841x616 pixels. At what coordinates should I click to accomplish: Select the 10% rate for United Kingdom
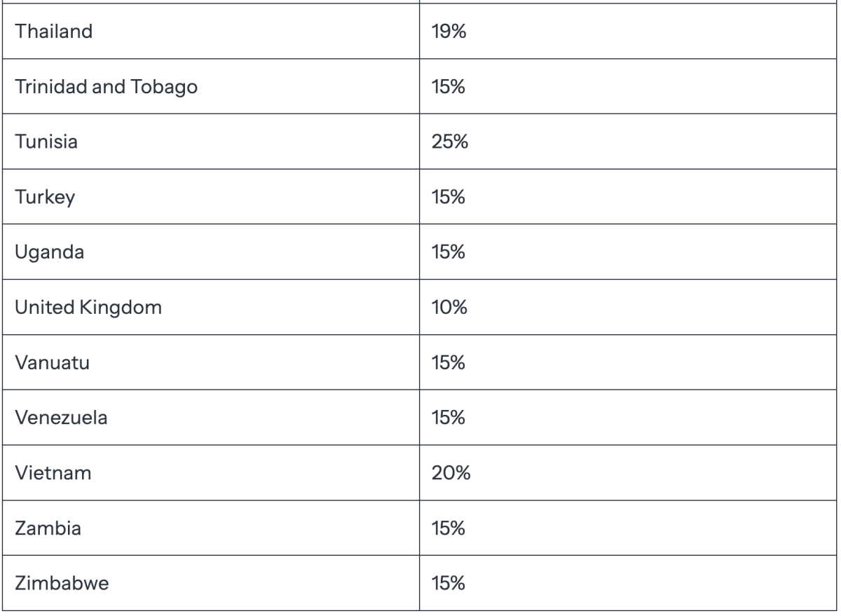[x=450, y=308]
